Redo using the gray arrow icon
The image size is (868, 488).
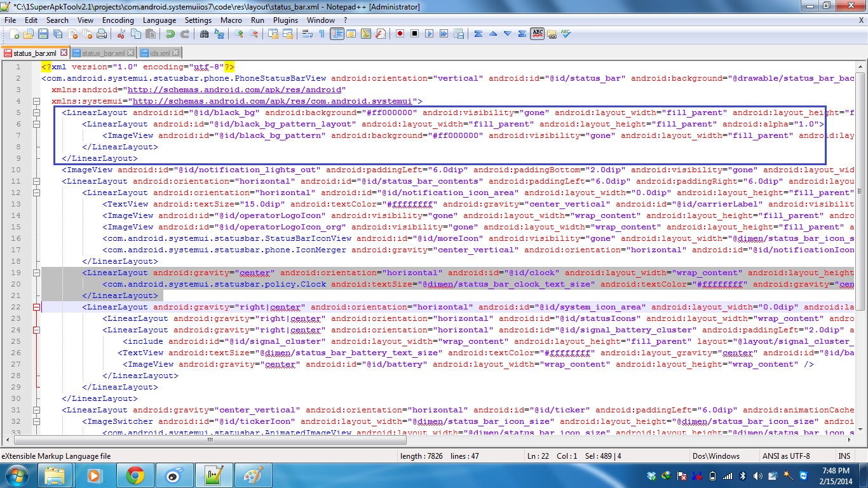184,34
